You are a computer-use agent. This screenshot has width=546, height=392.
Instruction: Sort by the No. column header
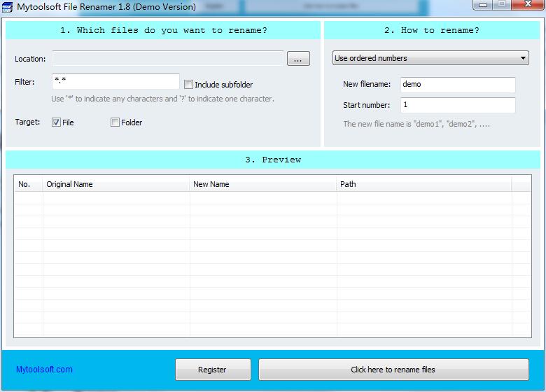tap(29, 184)
